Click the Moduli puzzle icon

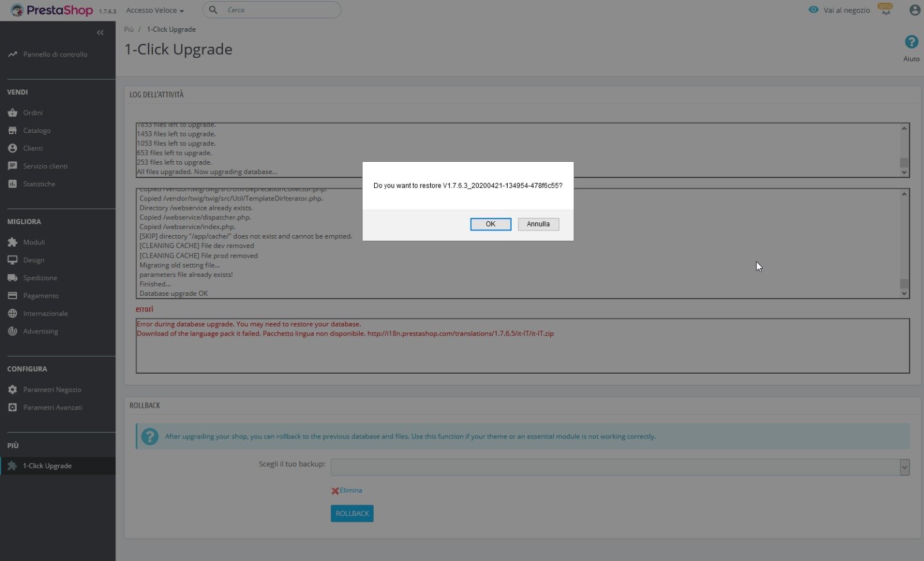[x=13, y=242]
